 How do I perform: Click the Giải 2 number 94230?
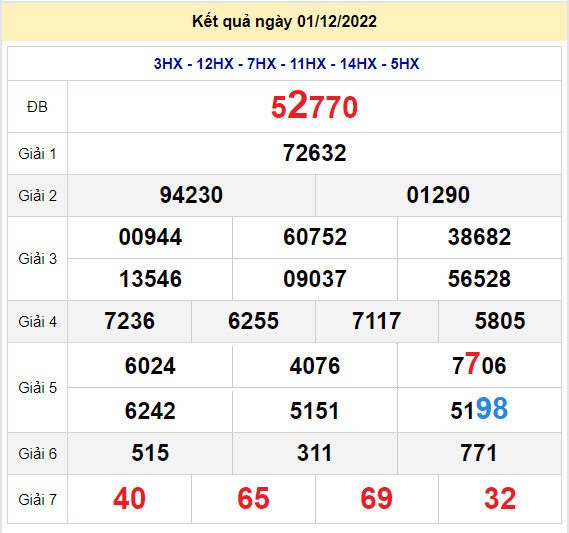click(191, 195)
